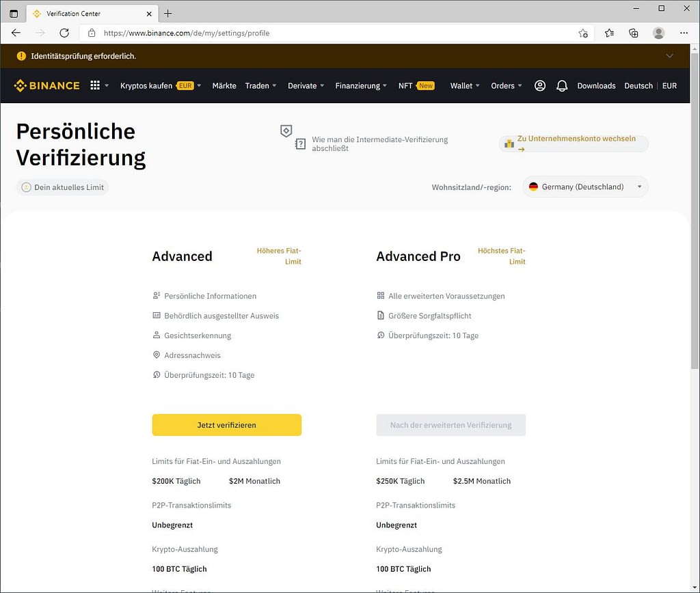
Task: Open browser settings and more menu
Action: pos(684,33)
